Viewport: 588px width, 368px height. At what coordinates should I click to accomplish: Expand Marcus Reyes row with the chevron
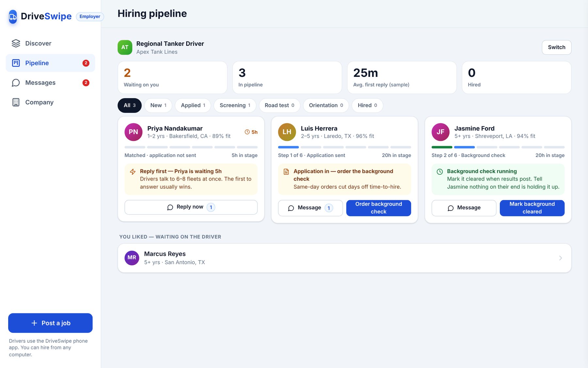point(561,258)
